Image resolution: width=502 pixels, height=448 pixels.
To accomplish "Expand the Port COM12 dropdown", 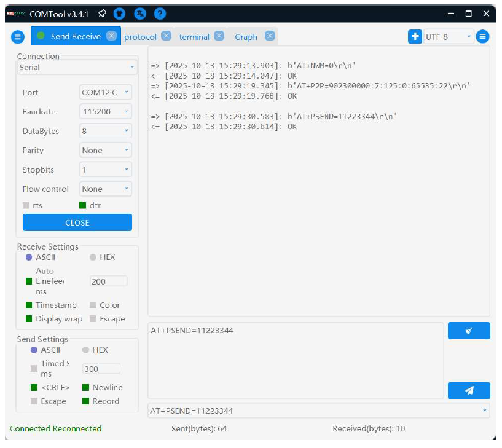I will (x=106, y=92).
